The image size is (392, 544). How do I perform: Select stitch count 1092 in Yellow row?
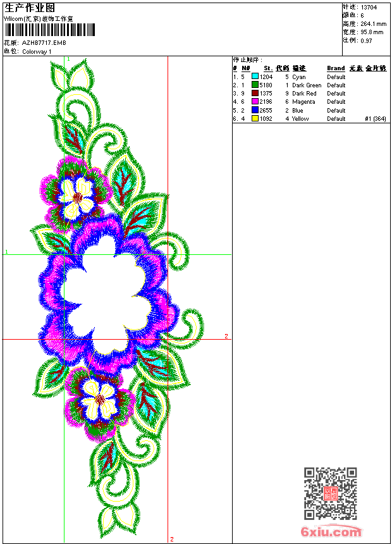(266, 119)
